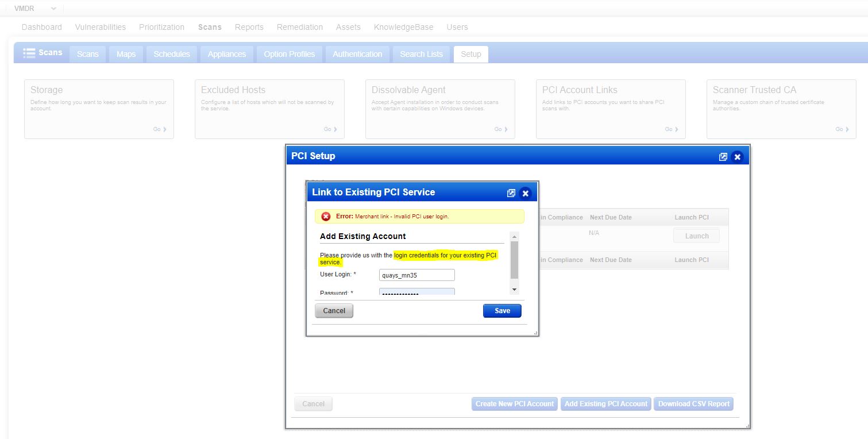Open Scanner Trusted CA settings via its Go link
The width and height of the screenshot is (868, 439).
[841, 129]
